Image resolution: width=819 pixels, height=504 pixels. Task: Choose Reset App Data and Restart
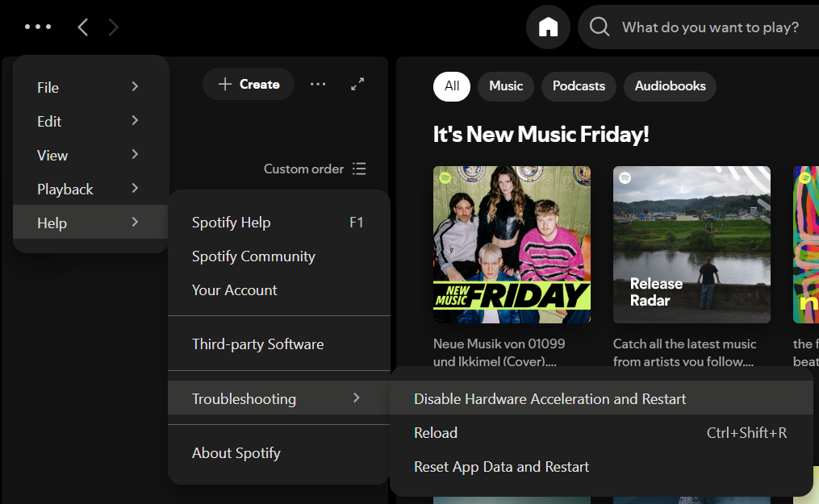(x=601, y=466)
